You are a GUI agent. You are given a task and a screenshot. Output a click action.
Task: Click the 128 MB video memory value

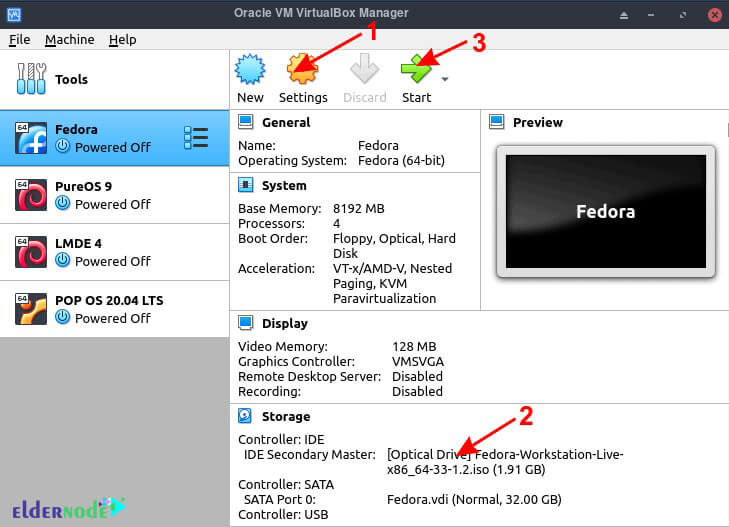point(414,347)
